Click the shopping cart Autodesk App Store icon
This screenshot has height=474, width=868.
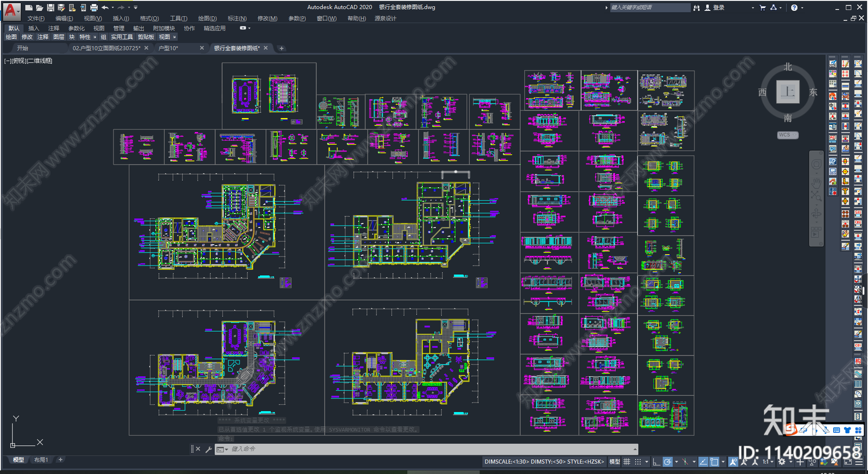point(763,8)
